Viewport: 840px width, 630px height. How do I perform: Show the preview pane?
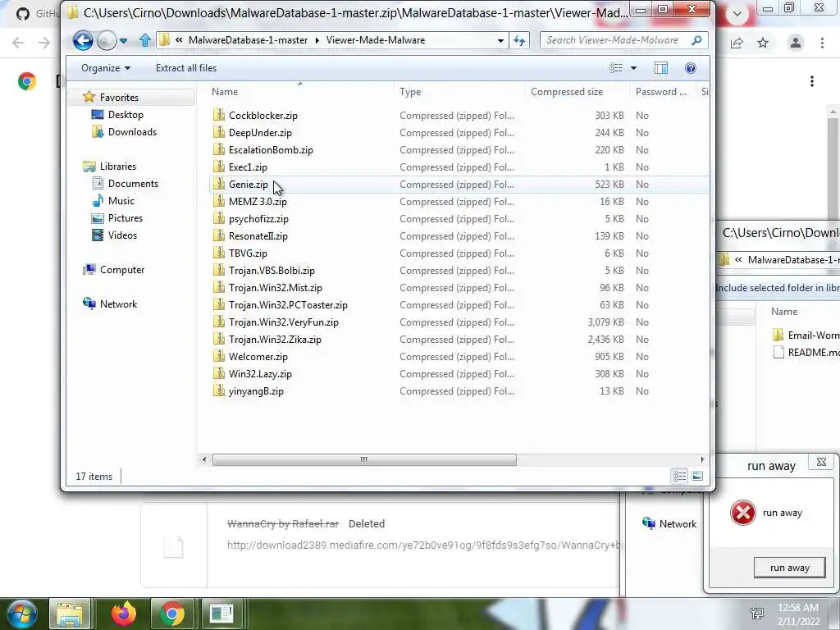click(x=661, y=68)
